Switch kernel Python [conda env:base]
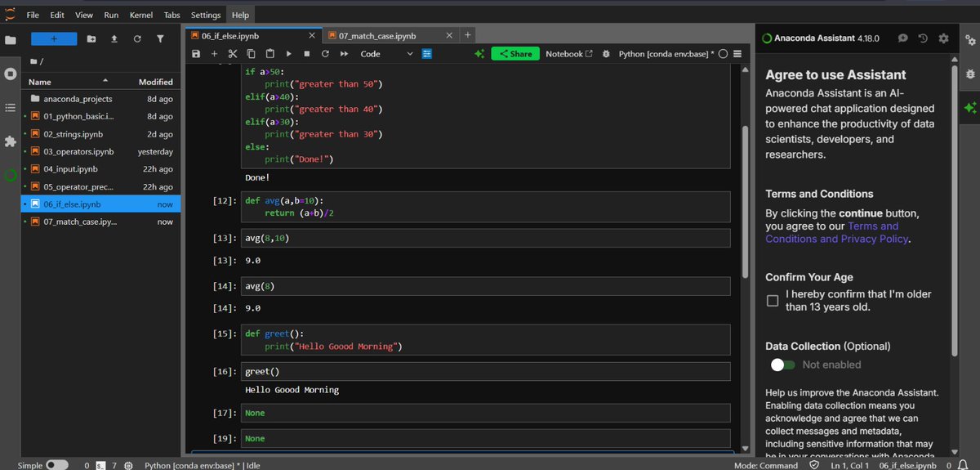This screenshot has width=980, height=470. point(666,54)
